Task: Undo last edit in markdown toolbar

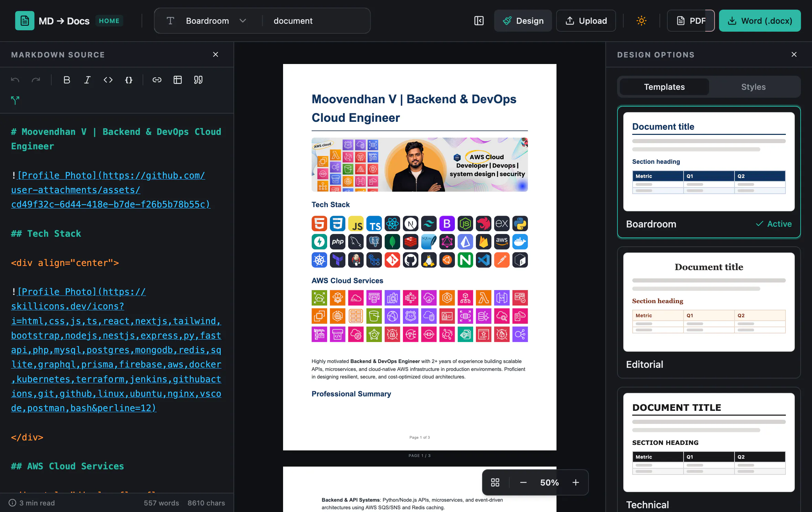Action: 15,80
